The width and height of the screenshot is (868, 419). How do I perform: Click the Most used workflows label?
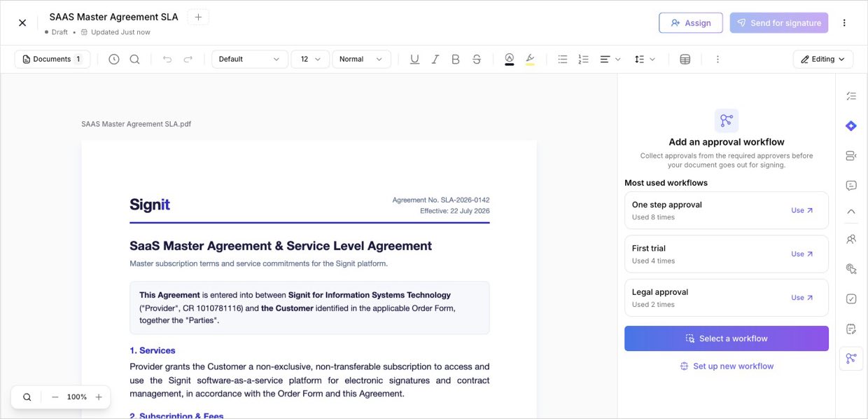click(666, 183)
